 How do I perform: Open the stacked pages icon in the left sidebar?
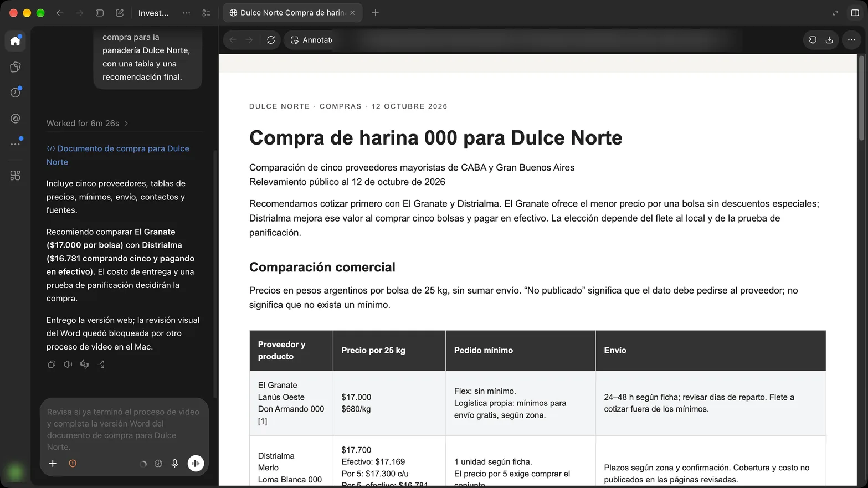pos(16,67)
